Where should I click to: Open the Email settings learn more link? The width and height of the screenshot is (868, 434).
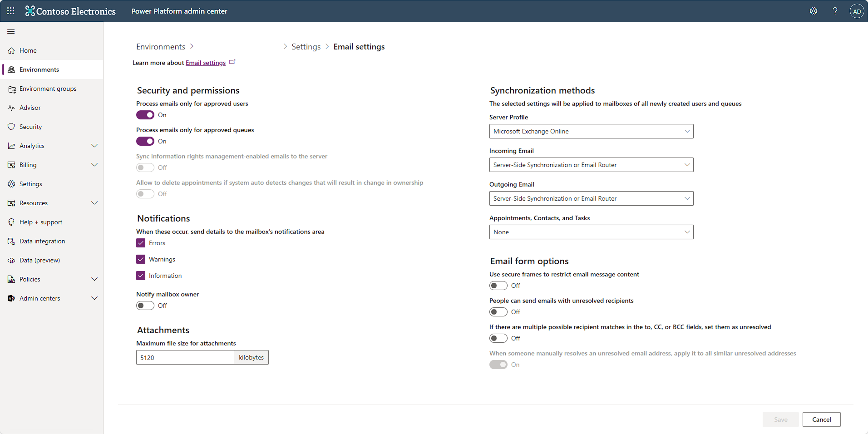pos(206,63)
